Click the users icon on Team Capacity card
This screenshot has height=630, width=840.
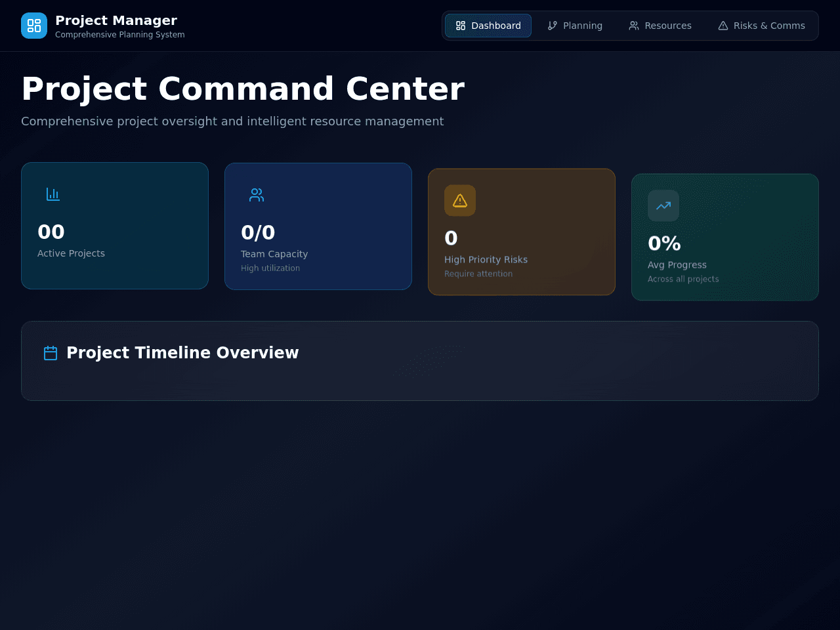coord(257,195)
